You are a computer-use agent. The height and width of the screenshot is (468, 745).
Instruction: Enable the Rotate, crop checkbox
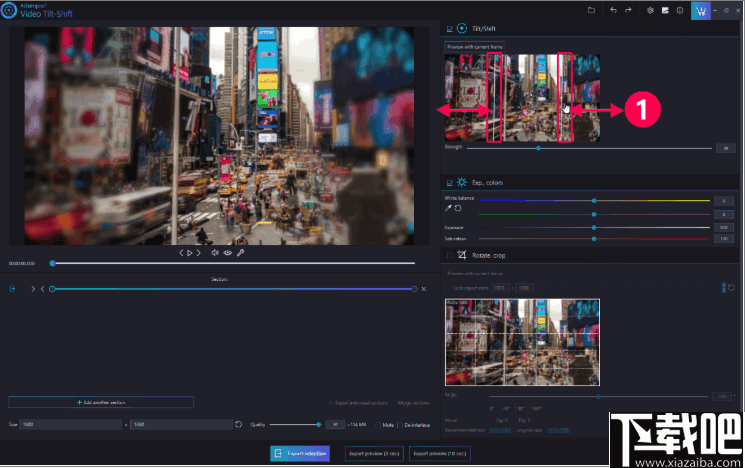click(449, 255)
